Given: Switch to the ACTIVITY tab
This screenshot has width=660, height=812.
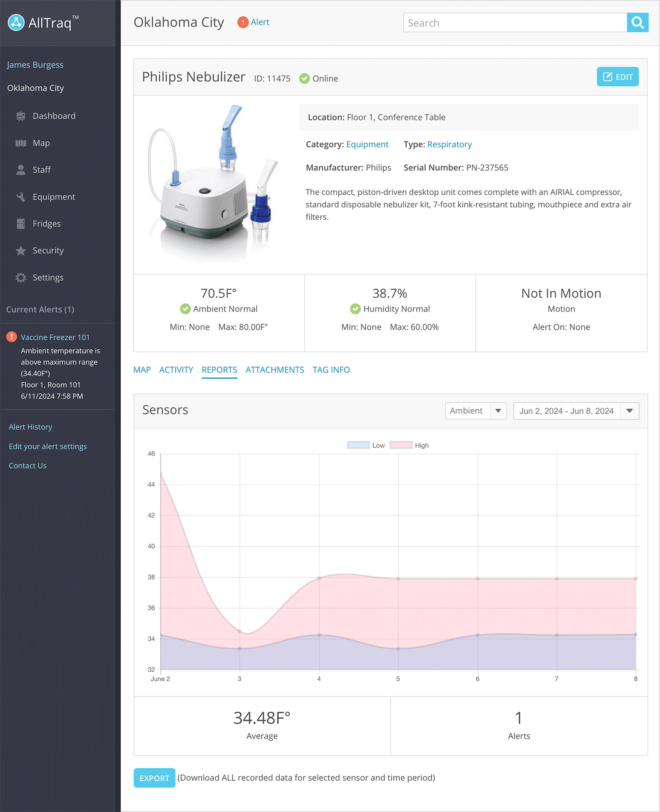Looking at the screenshot, I should click(176, 370).
